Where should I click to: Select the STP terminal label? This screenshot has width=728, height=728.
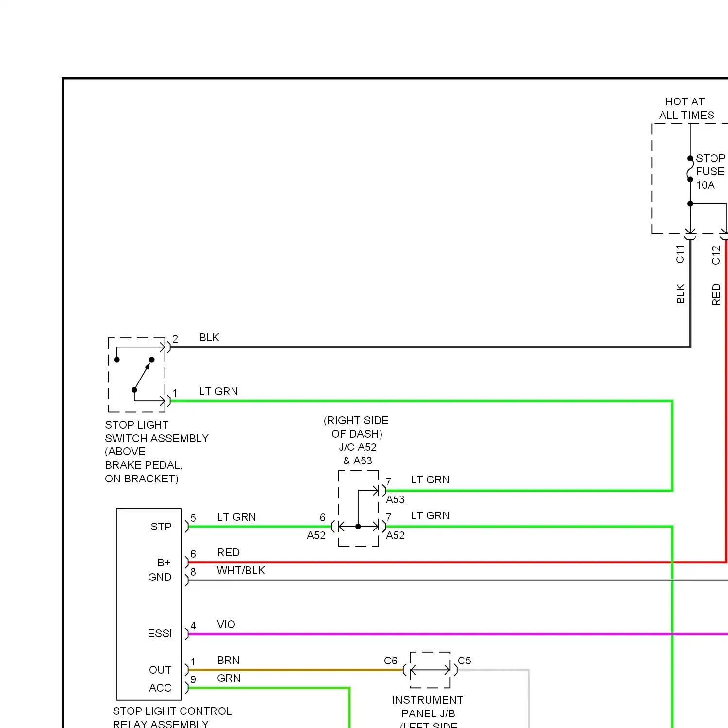click(x=161, y=527)
